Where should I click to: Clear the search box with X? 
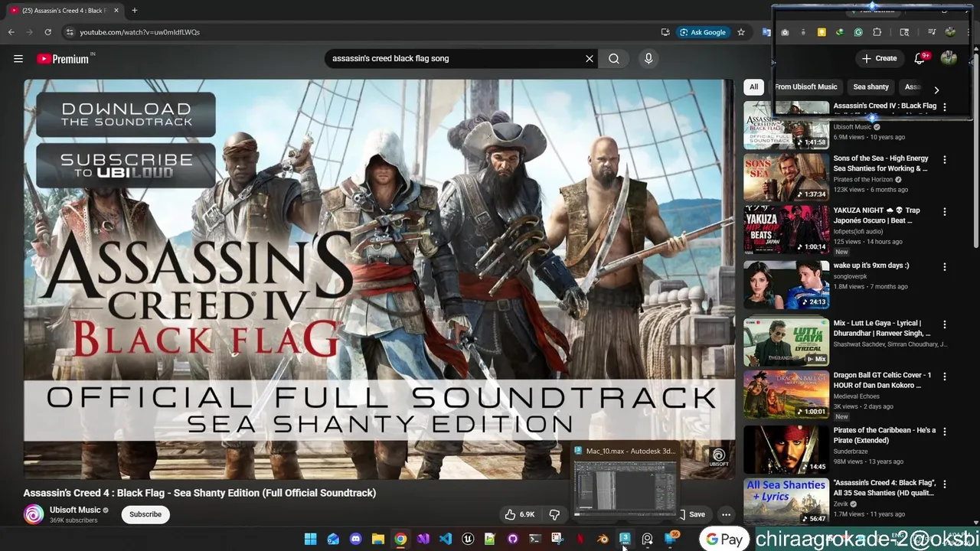(x=590, y=58)
